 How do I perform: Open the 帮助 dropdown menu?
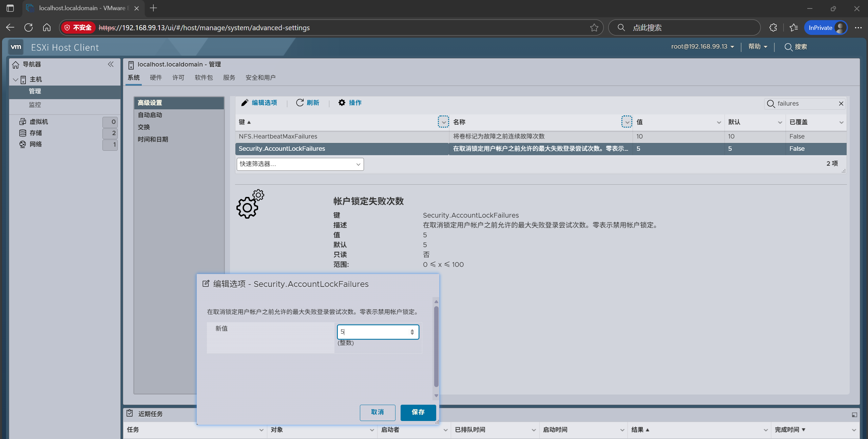758,47
